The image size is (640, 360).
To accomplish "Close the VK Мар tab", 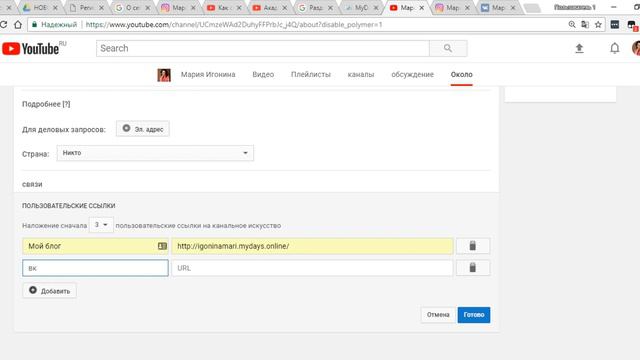I will (x=513, y=8).
